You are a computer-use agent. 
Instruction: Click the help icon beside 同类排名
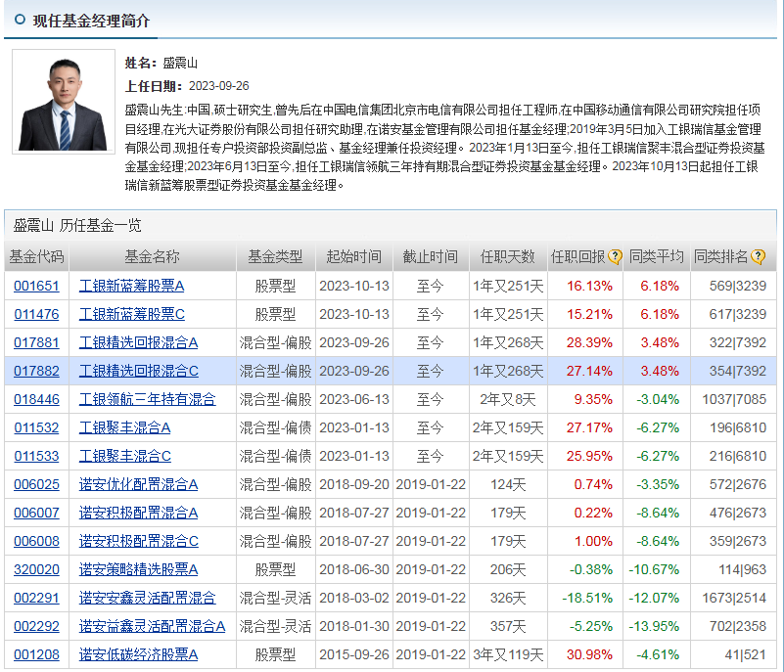pyautogui.click(x=758, y=257)
